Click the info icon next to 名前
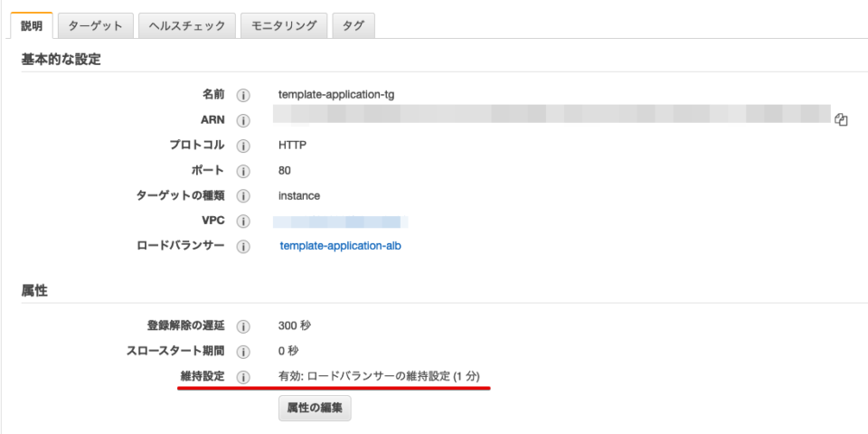Screen dimensions: 868x434 [243, 95]
